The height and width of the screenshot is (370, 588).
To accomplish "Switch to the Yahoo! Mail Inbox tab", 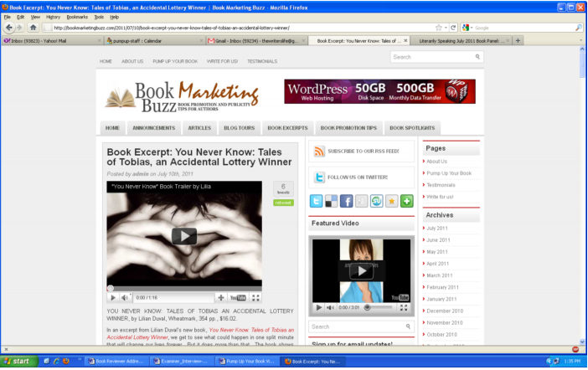I will (53, 40).
